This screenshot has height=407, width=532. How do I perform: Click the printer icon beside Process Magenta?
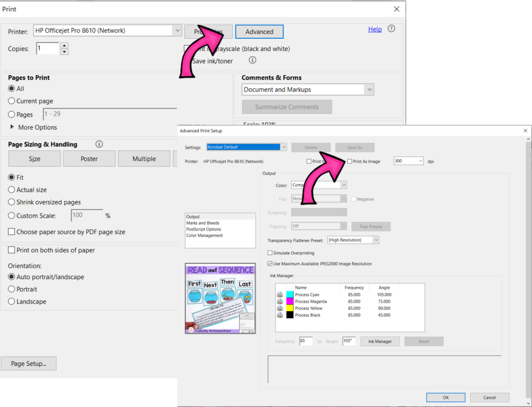[280, 301]
